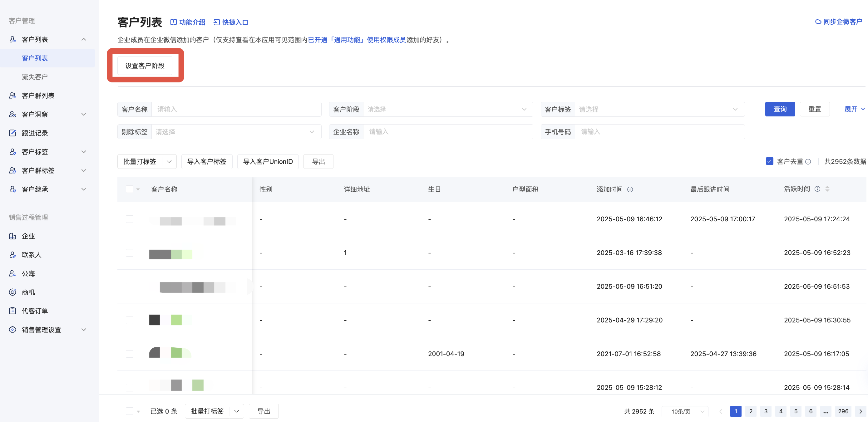868x422 pixels.
Task: Jump to last page 296
Action: click(x=843, y=411)
